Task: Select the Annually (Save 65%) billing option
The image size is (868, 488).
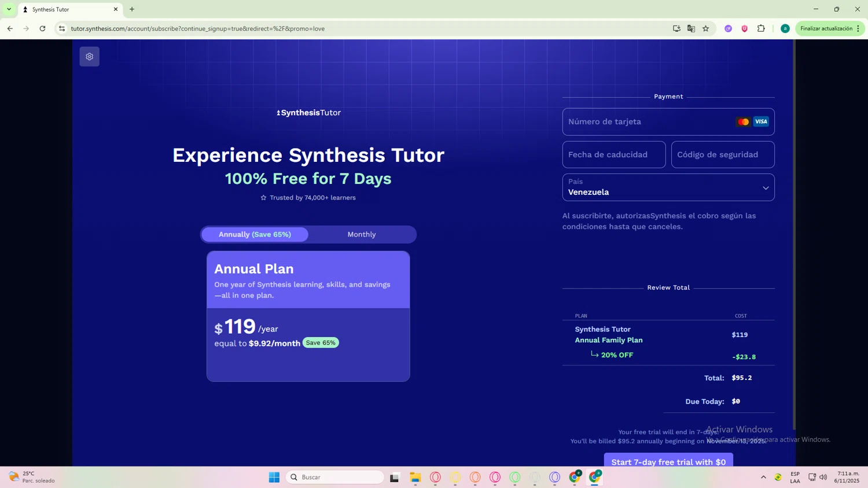Action: [x=255, y=234]
